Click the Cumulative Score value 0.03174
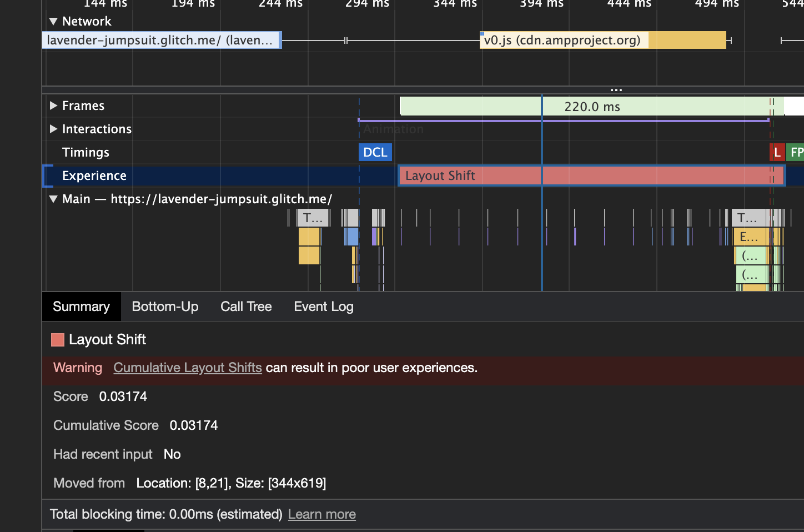This screenshot has height=532, width=804. pyautogui.click(x=194, y=425)
